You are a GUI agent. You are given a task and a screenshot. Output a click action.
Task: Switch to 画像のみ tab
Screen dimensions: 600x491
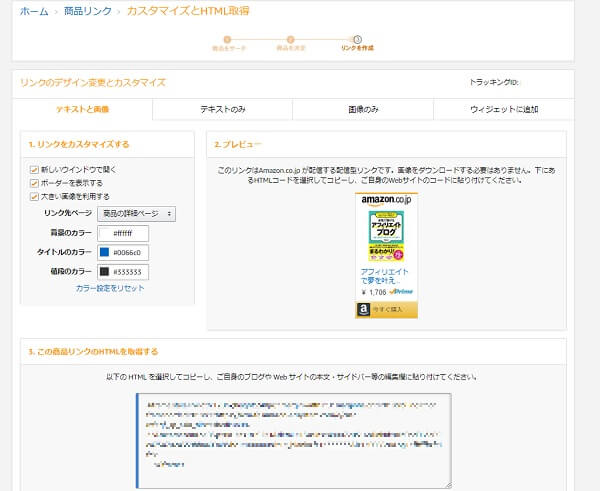(x=363, y=109)
